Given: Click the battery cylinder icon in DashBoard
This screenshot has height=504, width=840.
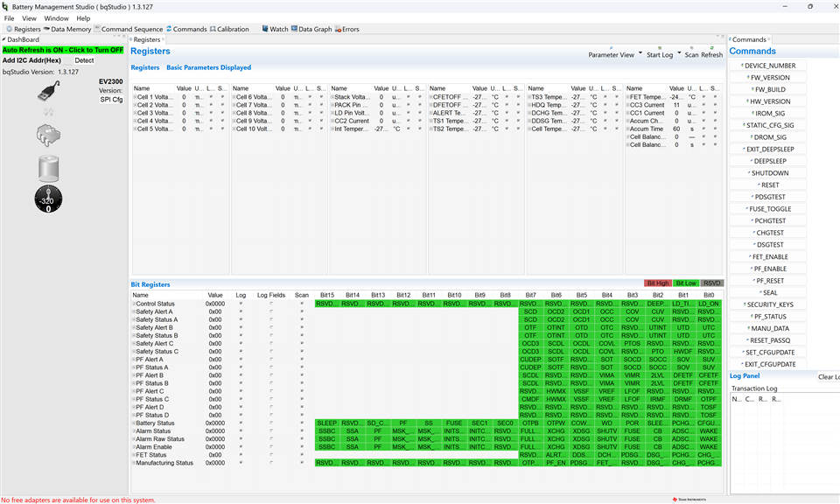Looking at the screenshot, I should coord(48,169).
